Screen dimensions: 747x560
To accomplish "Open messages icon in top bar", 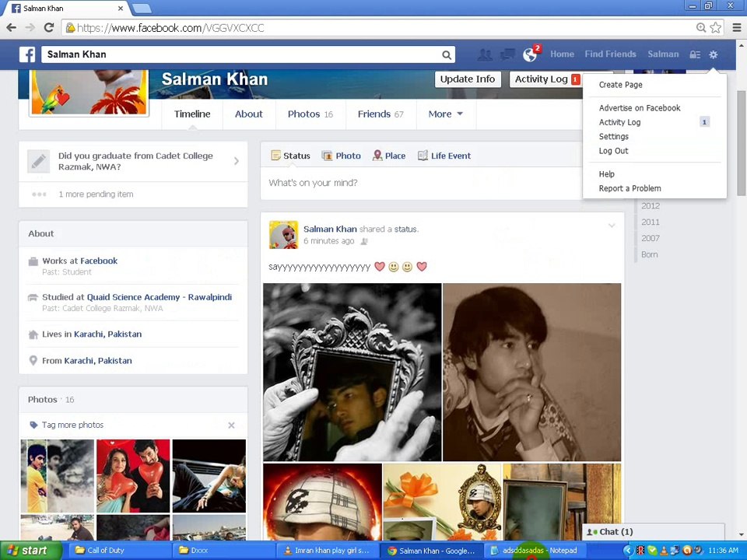I will pyautogui.click(x=507, y=54).
